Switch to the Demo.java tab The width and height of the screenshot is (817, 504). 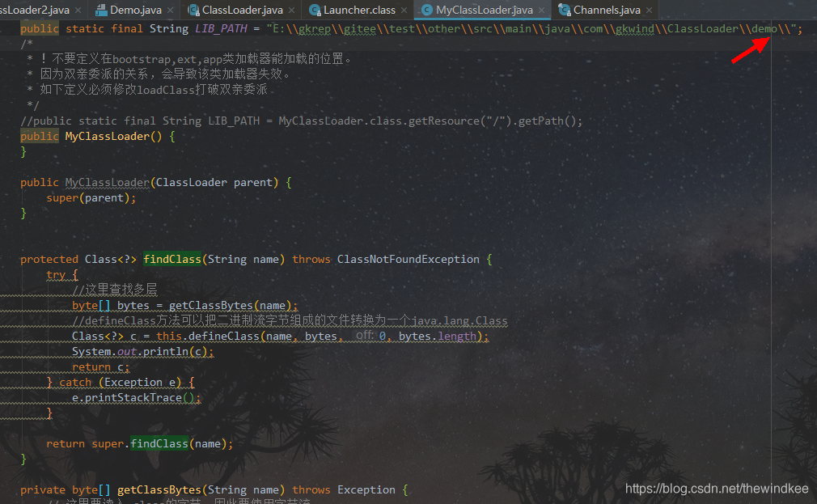click(x=135, y=10)
